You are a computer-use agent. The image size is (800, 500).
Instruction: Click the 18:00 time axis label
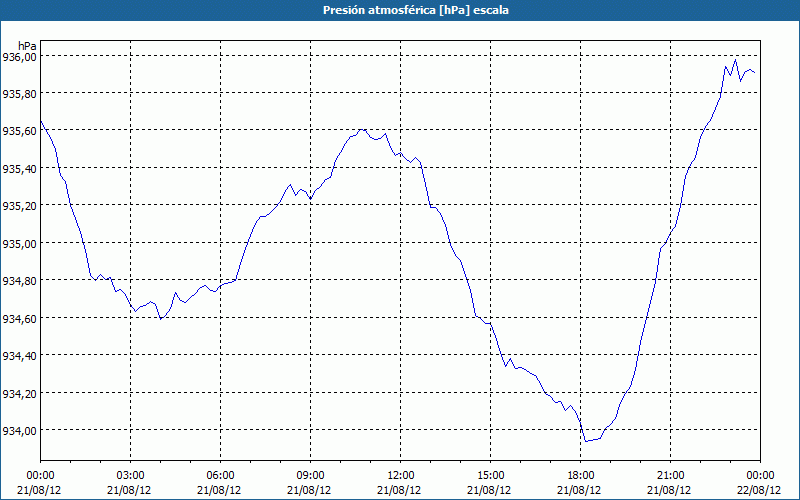pos(581,476)
